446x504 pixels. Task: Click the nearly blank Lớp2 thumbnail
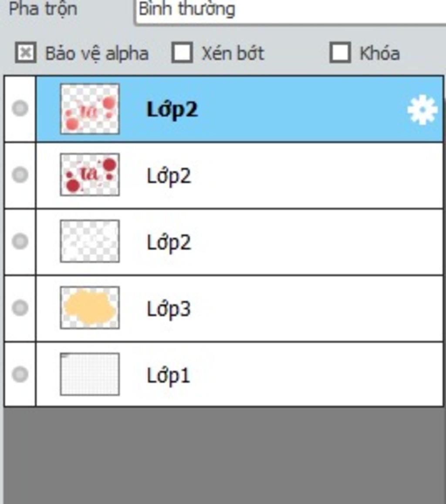90,241
